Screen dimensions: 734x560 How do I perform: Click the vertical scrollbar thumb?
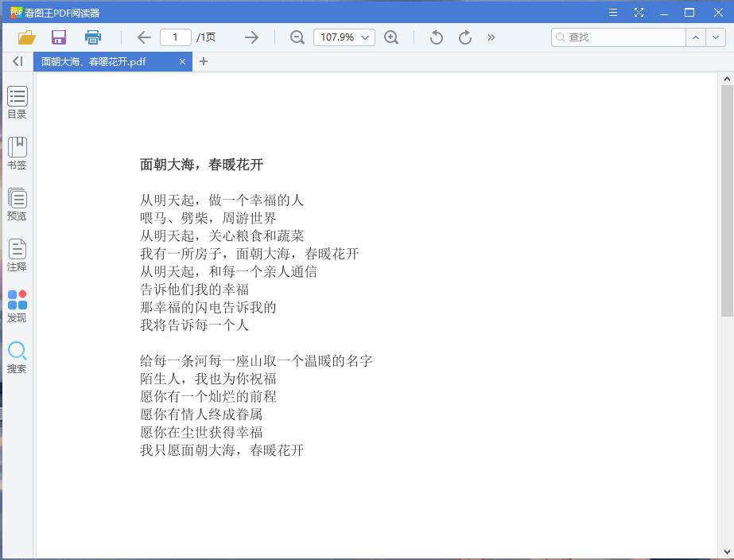(x=727, y=200)
